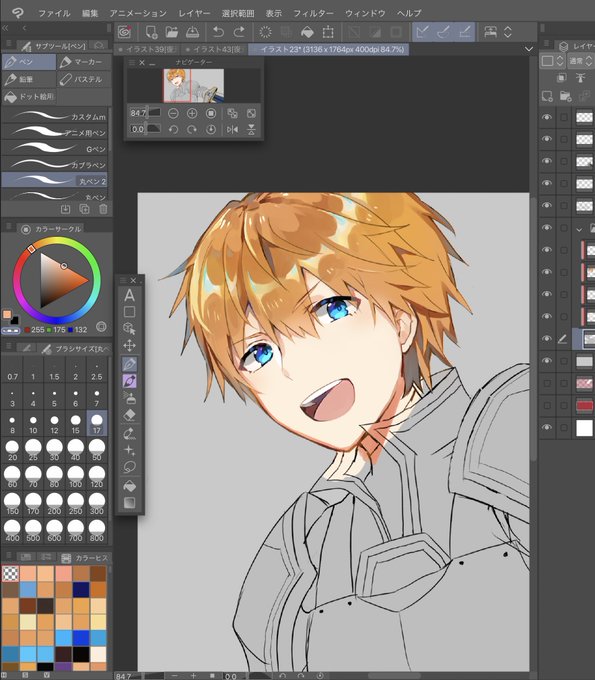Image resolution: width=595 pixels, height=680 pixels.
Task: Click the New file icon in command bar
Action: 151,32
